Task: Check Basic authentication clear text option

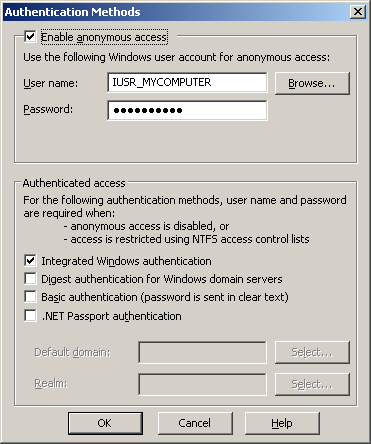Action: [30, 296]
